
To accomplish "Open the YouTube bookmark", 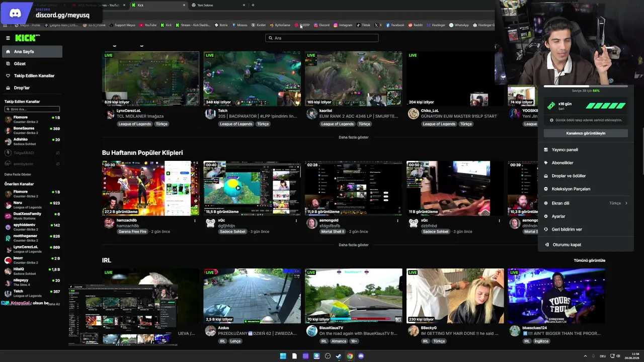I will pos(148,25).
